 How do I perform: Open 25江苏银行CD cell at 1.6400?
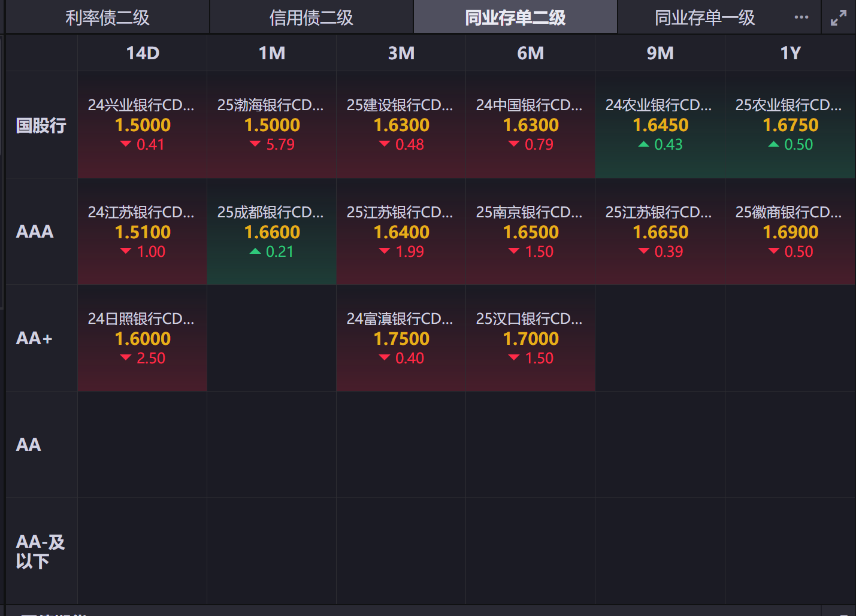coord(401,232)
